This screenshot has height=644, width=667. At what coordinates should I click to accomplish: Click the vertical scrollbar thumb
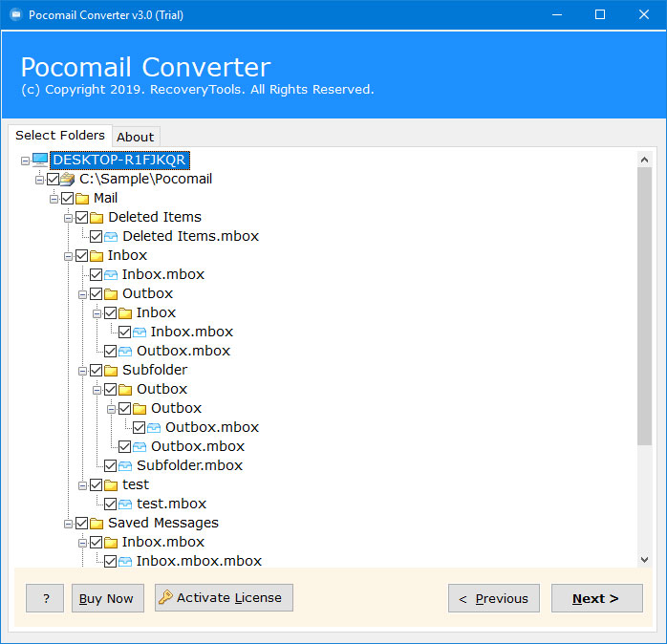pos(644,307)
